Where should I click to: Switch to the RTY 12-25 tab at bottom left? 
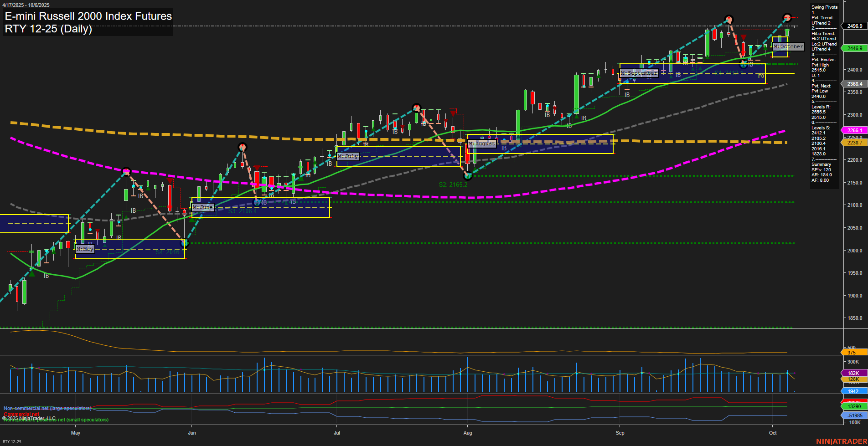[12, 441]
